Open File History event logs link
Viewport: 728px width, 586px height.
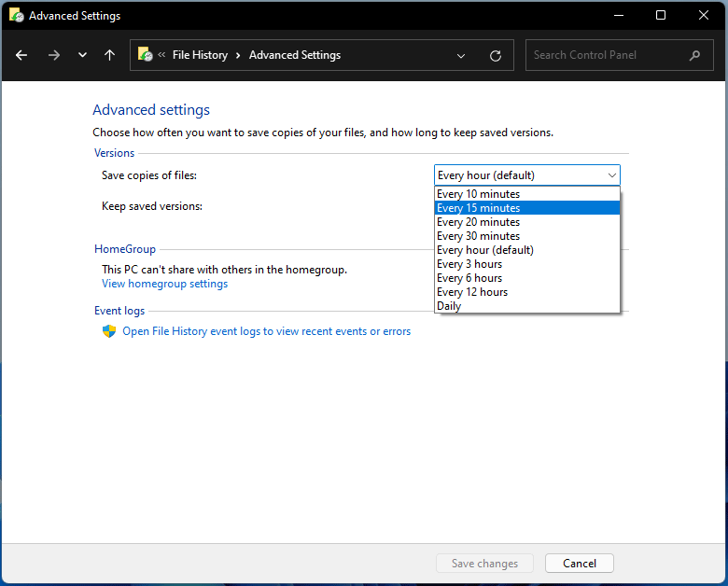(266, 331)
